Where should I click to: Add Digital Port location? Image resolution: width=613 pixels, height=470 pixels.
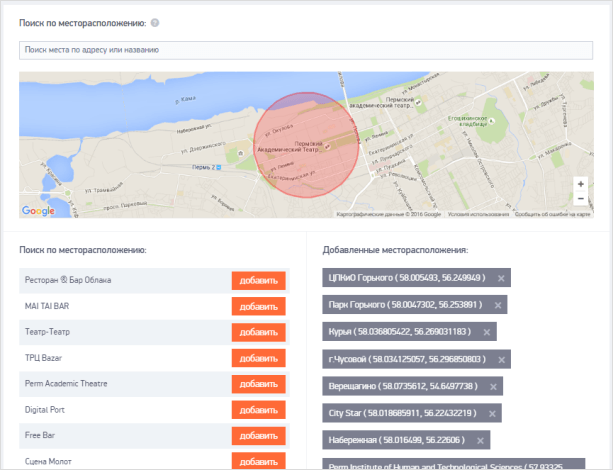258,410
